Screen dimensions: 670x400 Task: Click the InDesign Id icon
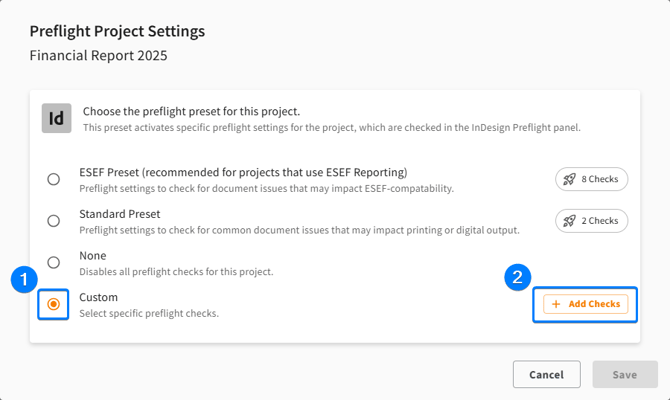click(56, 118)
